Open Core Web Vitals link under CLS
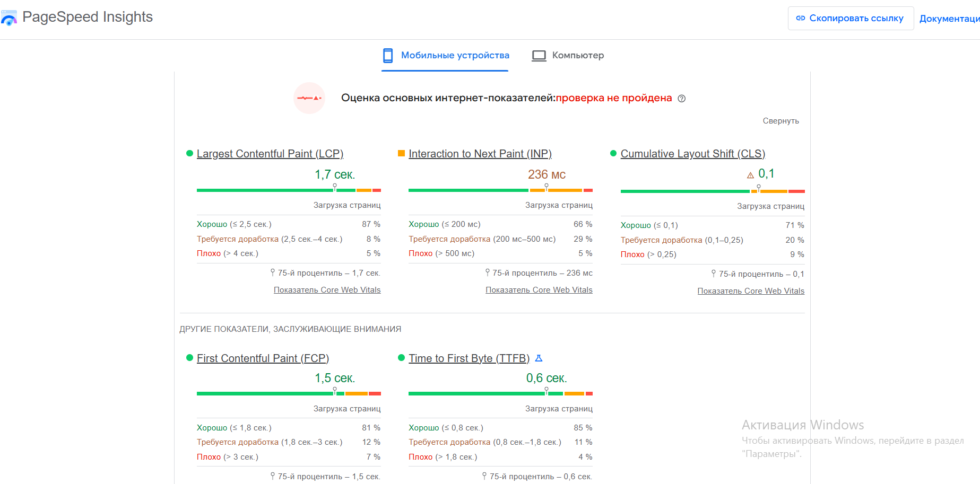980x484 pixels. coord(751,291)
